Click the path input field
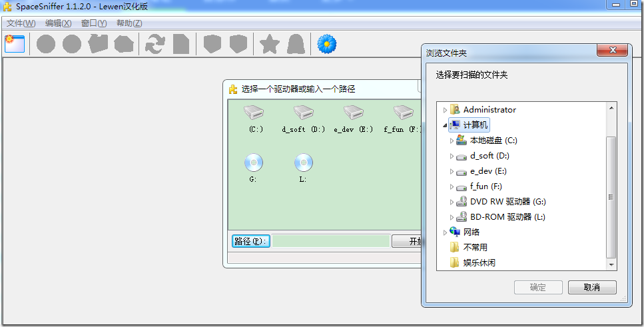Viewport: 644px width, 327px height. [330, 241]
